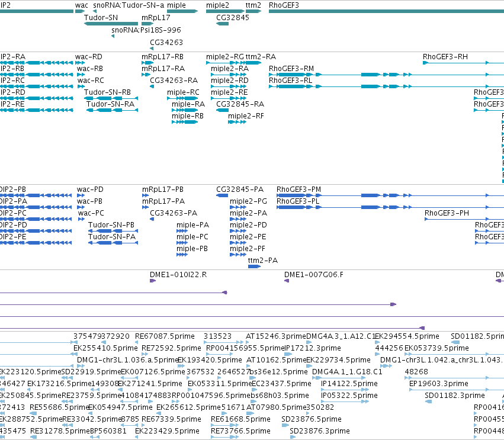Select EST EP19603.3prime
The height and width of the screenshot is (440, 504).
click(x=439, y=384)
